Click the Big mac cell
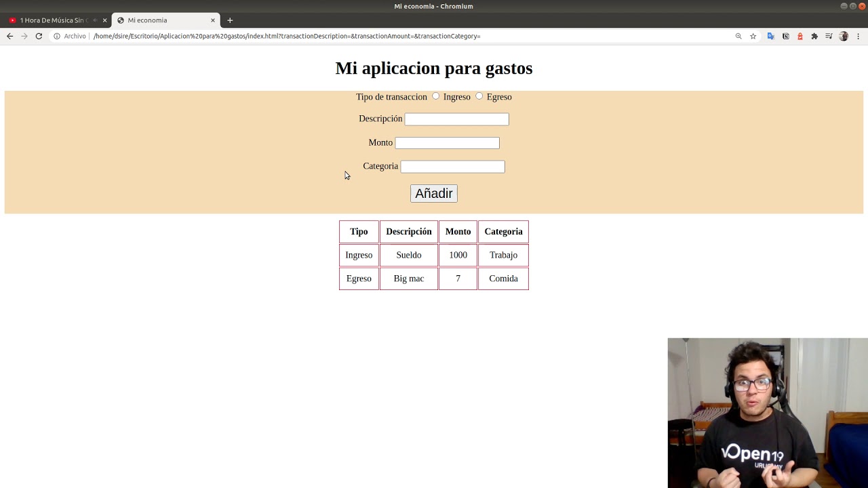Image resolution: width=868 pixels, height=488 pixels. [409, 279]
